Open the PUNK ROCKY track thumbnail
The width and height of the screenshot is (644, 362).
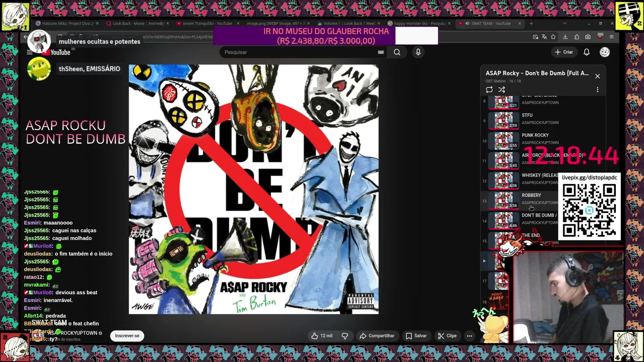click(504, 140)
